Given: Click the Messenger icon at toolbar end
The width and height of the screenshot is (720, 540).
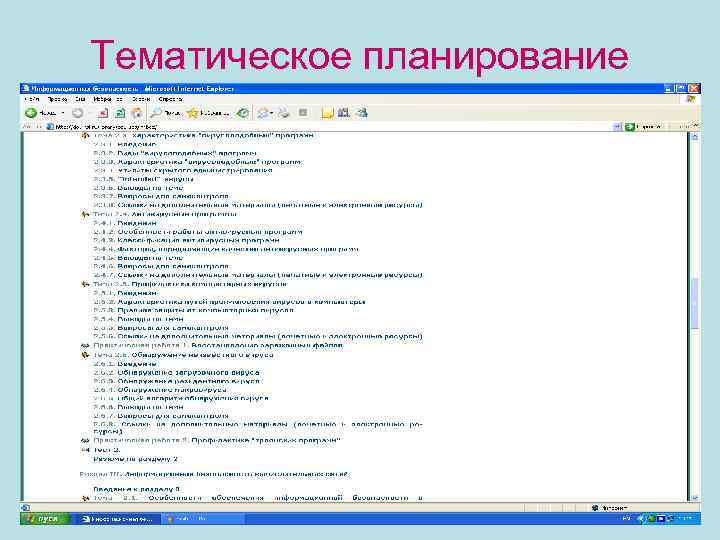Looking at the screenshot, I should (x=362, y=112).
